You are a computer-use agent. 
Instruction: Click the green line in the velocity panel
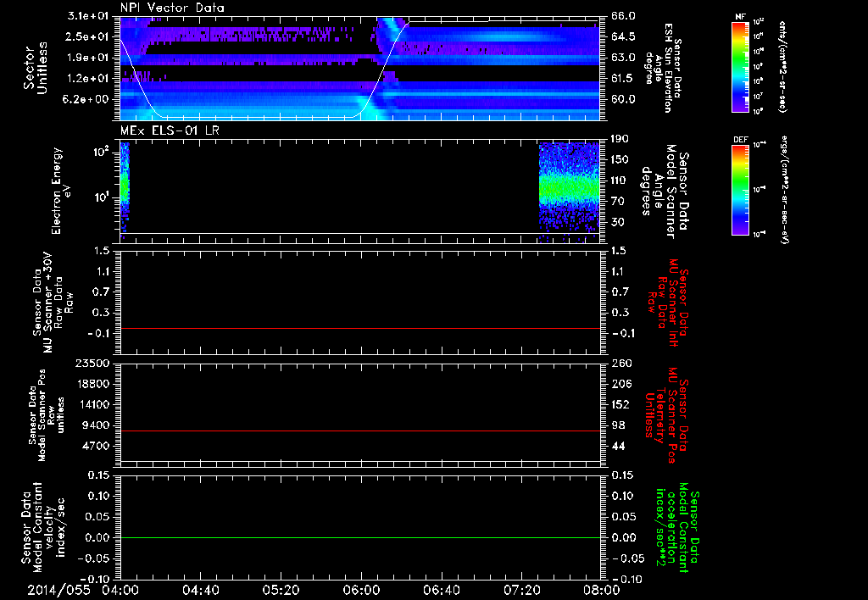pyautogui.click(x=359, y=538)
